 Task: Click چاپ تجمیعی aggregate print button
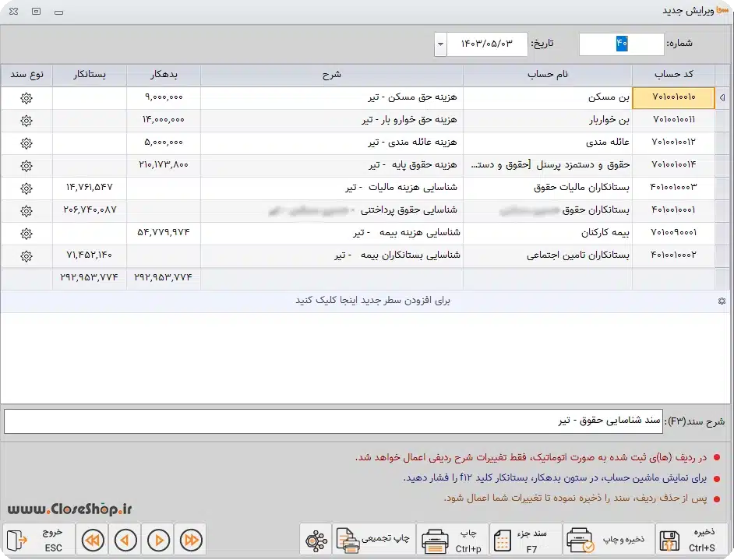(374, 540)
